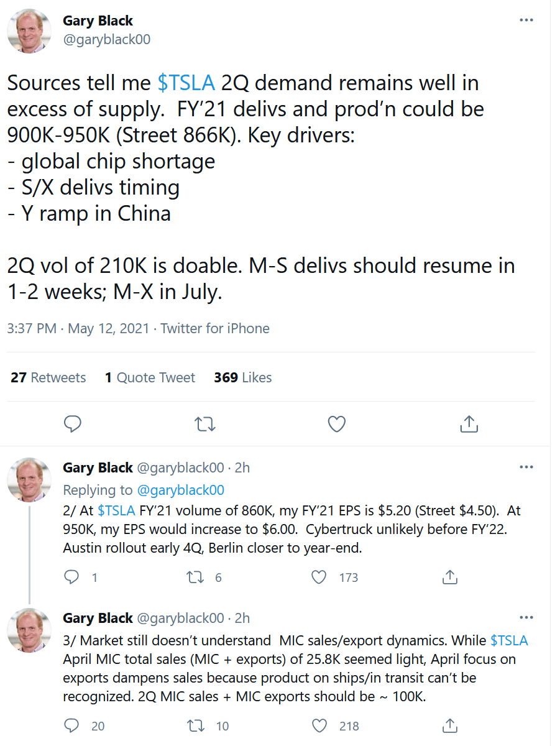This screenshot has height=746, width=560.
Task: Share the main tweet
Action: tap(469, 424)
